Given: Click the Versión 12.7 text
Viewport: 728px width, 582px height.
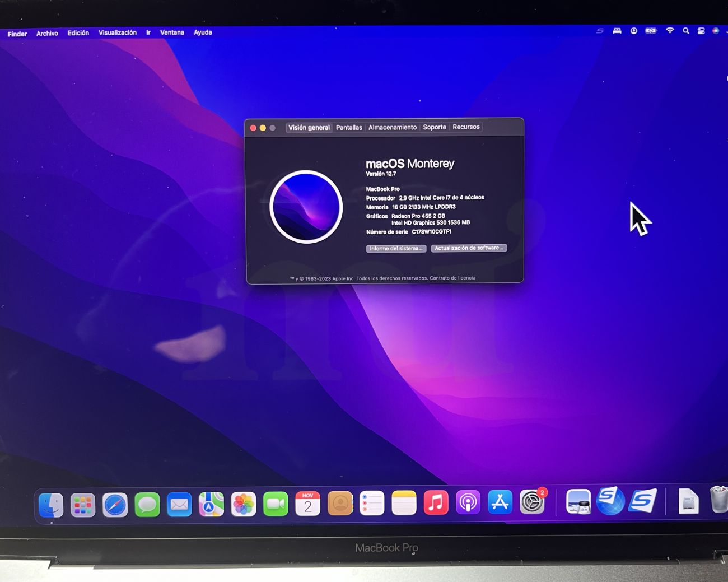Looking at the screenshot, I should click(x=381, y=174).
